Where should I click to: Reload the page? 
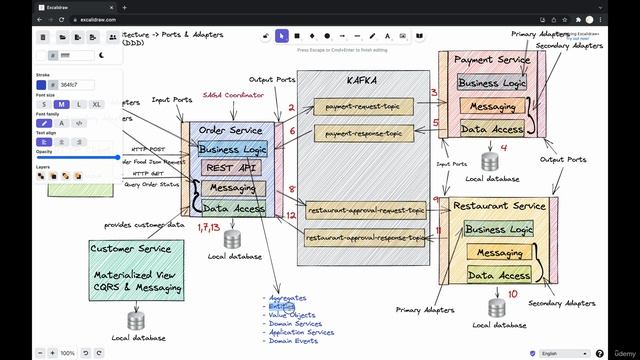click(61, 20)
